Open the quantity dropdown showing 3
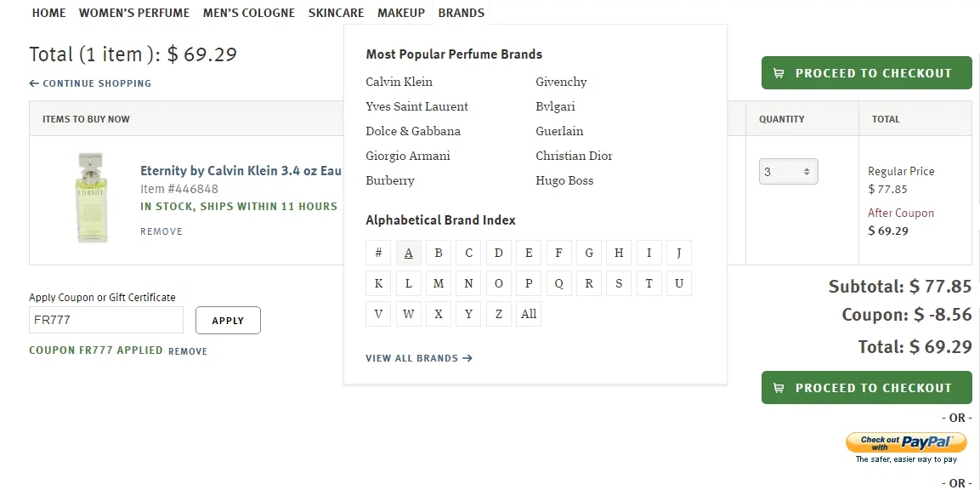The width and height of the screenshot is (980, 490). point(788,172)
